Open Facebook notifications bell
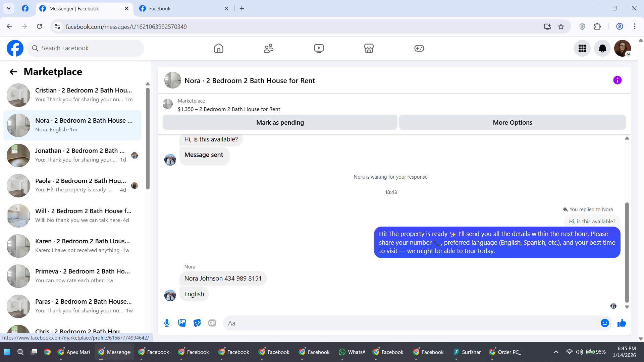This screenshot has width=644, height=362. click(602, 49)
